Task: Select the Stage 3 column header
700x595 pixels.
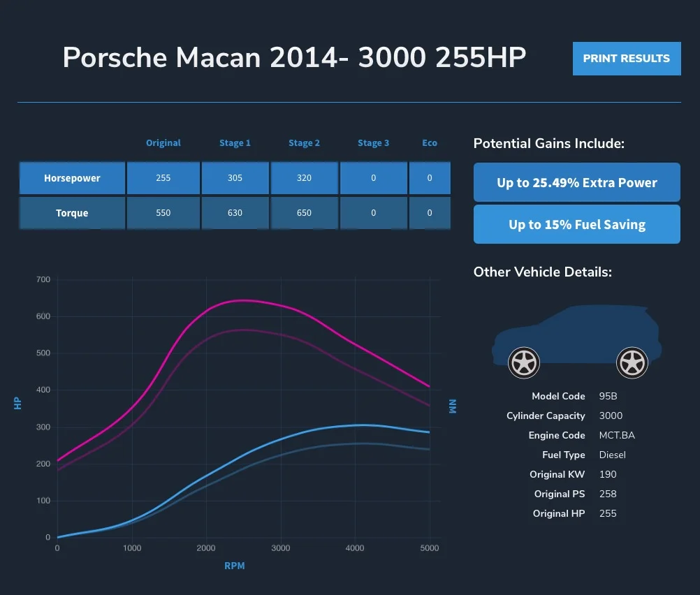Action: (373, 143)
